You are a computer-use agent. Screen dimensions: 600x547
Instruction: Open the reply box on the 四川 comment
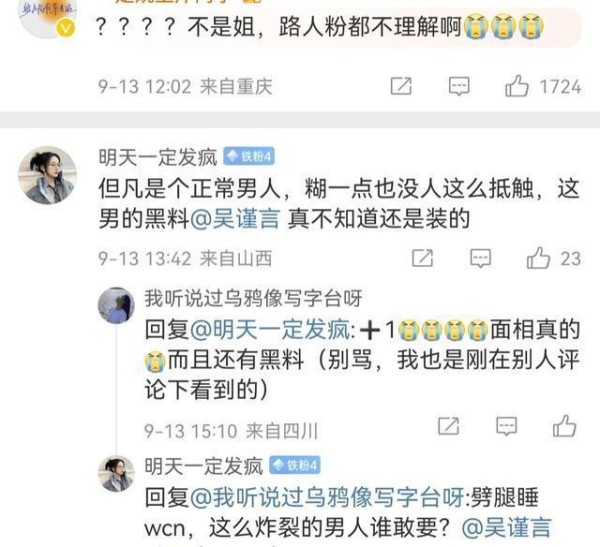pyautogui.click(x=506, y=426)
